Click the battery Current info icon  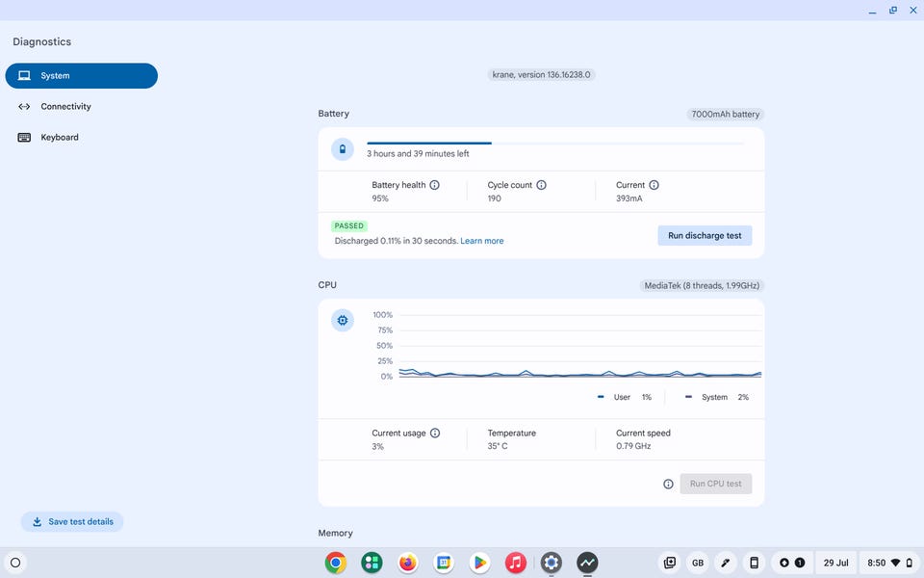[x=654, y=185]
